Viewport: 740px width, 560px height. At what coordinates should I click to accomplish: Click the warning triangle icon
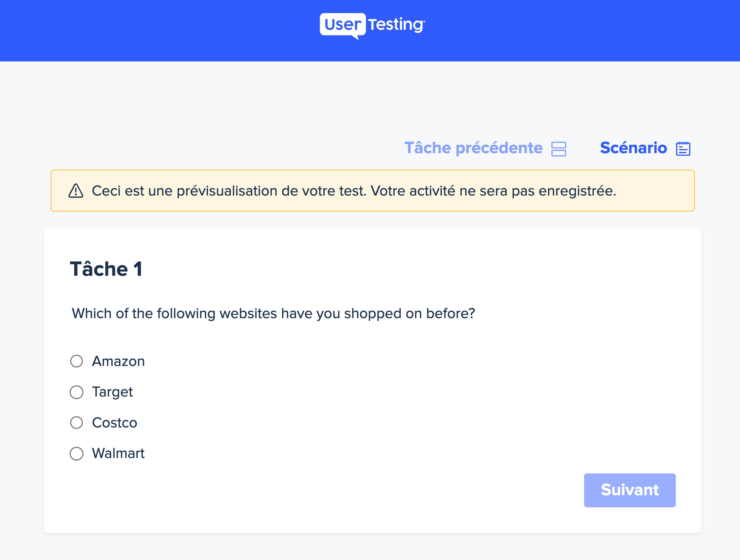[x=76, y=191]
